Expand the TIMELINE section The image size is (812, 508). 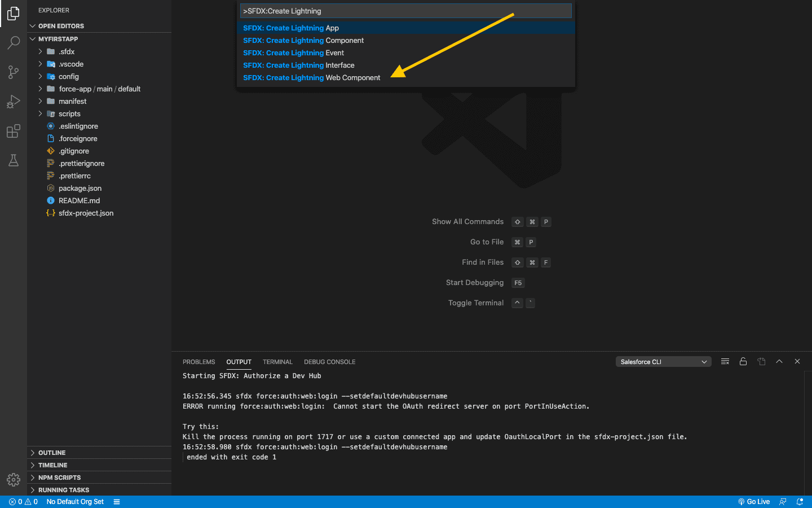click(x=99, y=465)
